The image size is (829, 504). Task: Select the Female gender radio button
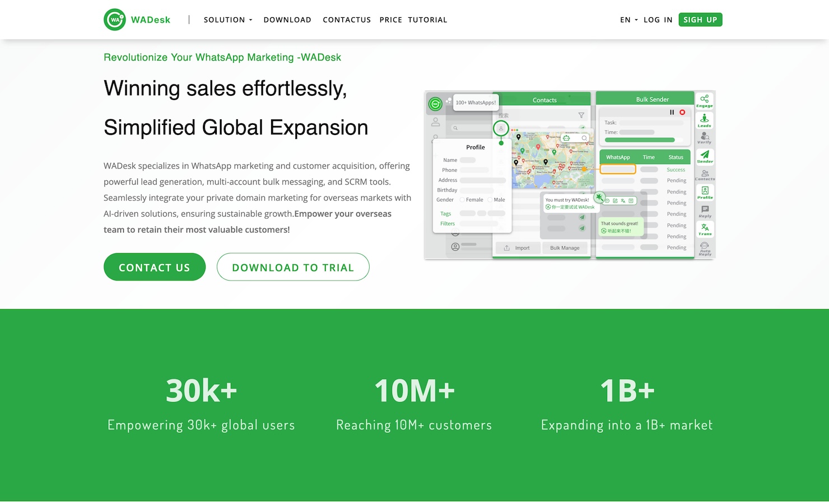coord(462,199)
